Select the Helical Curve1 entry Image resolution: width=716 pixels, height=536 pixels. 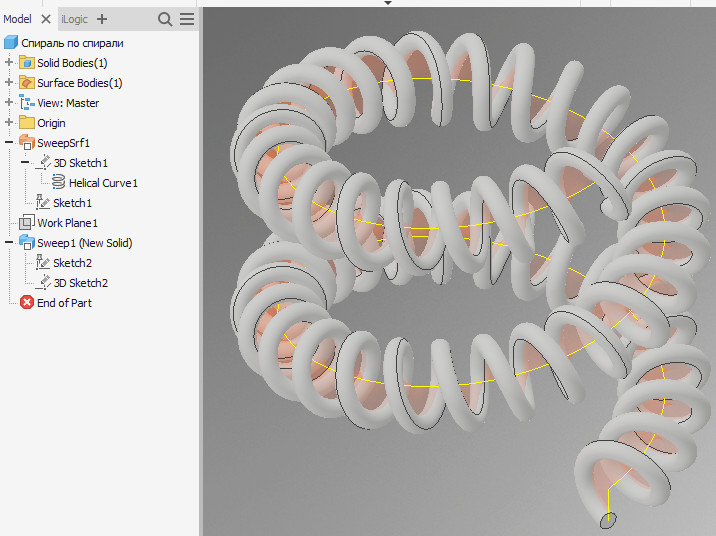point(103,183)
